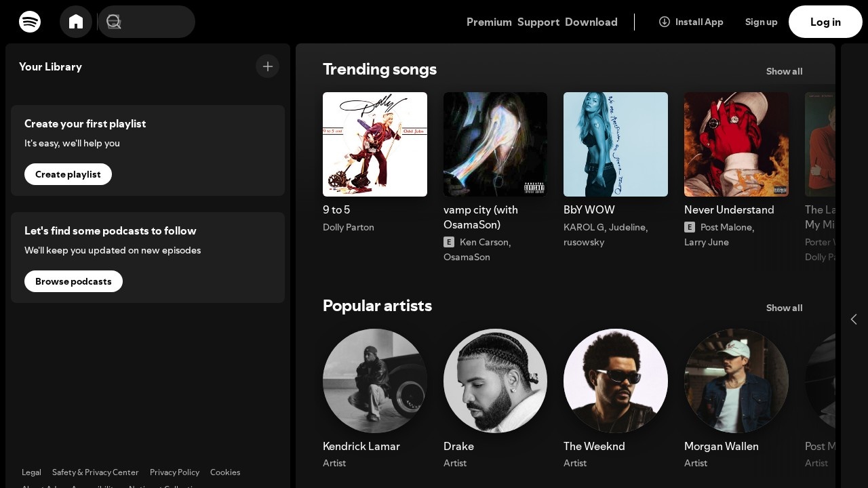Click the Your Library heading
This screenshot has height=488, width=868.
pos(50,66)
